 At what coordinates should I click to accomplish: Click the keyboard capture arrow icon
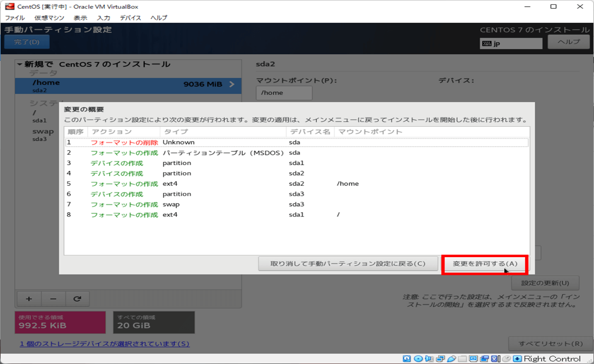click(517, 359)
